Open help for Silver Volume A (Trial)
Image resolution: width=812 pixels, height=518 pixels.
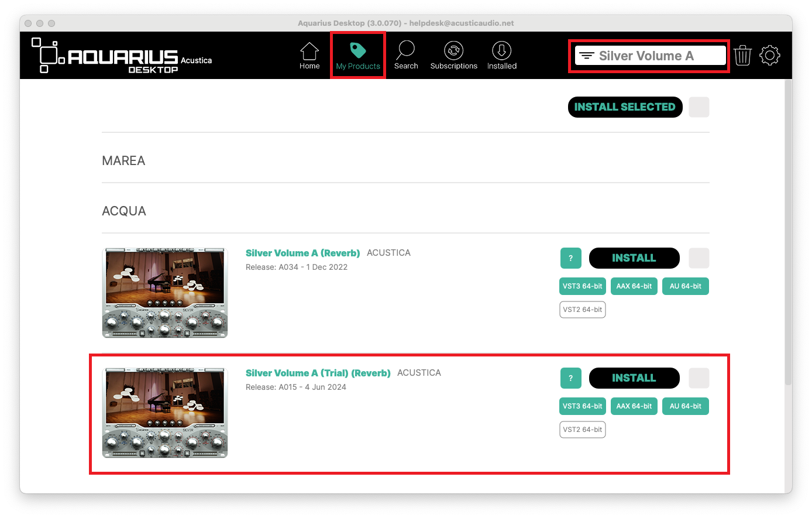point(571,378)
